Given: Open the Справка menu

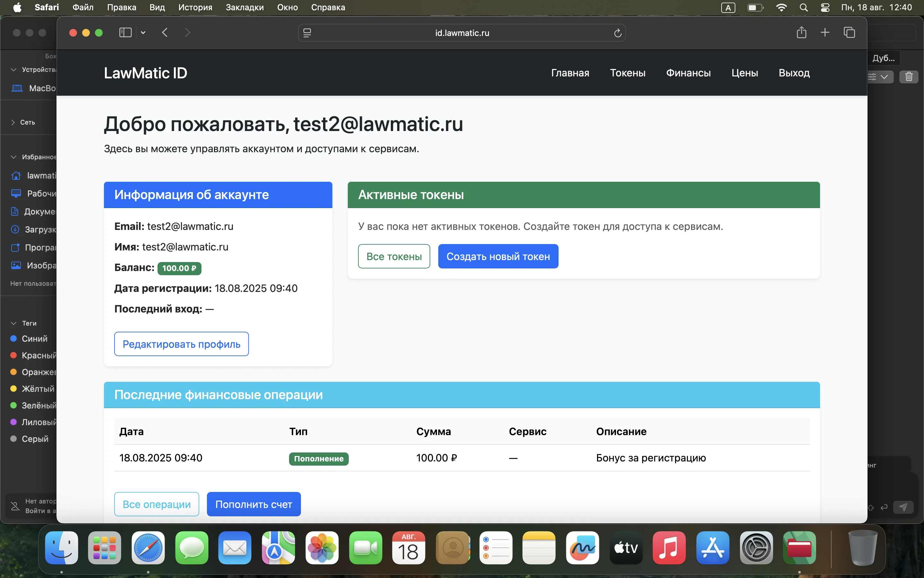Looking at the screenshot, I should pos(328,7).
